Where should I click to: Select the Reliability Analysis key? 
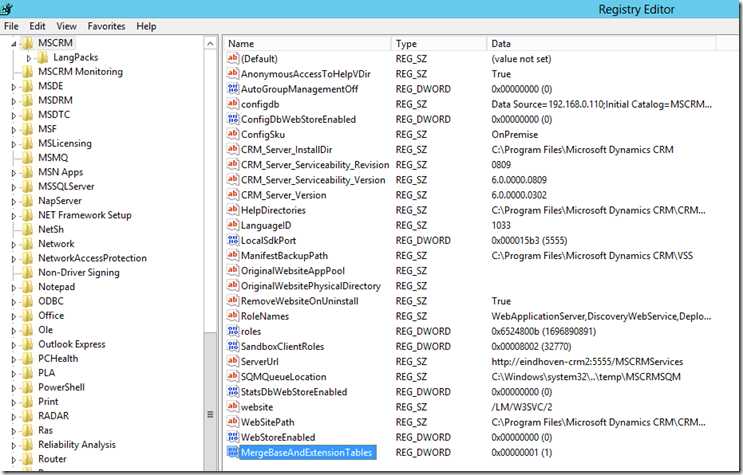pos(77,445)
